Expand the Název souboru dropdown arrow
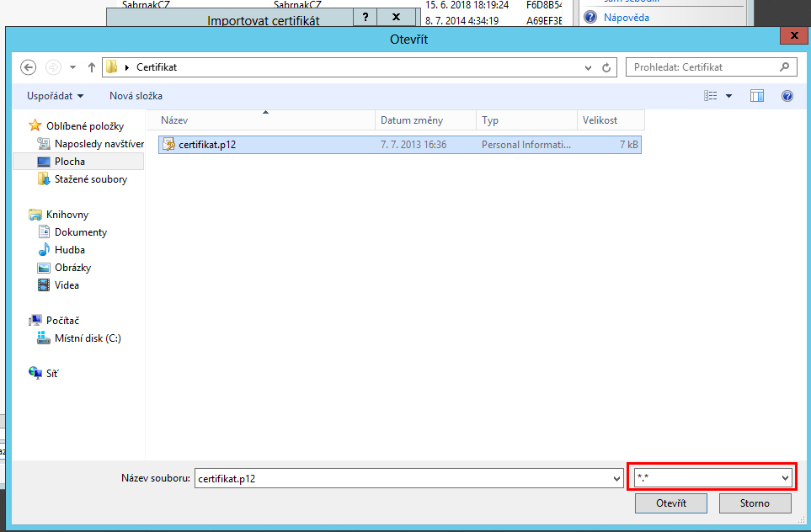 [x=616, y=478]
